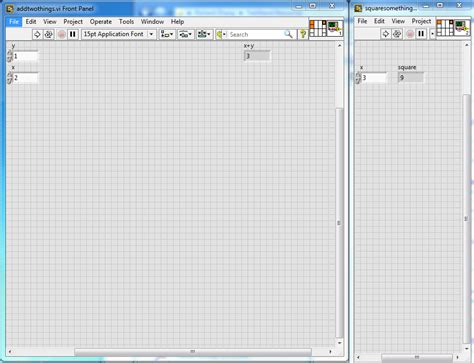474x363 pixels.
Task: Click the addtwothings connector pane icon
Action: click(x=318, y=28)
